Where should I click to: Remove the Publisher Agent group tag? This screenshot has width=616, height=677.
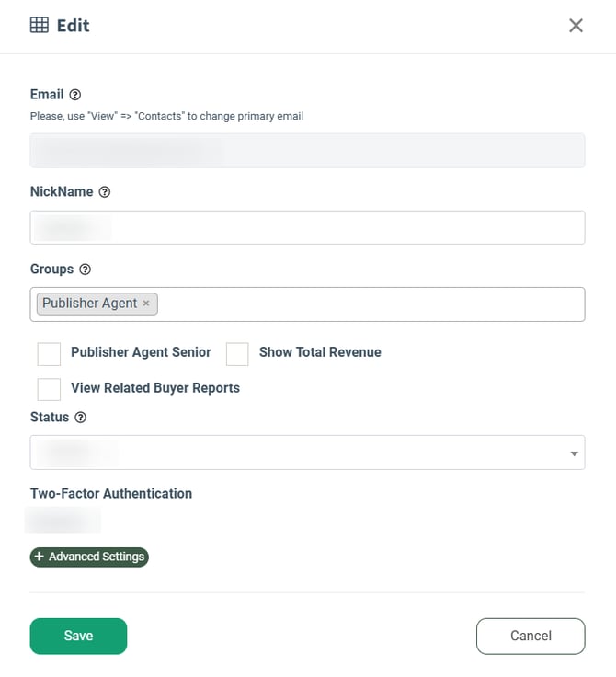(146, 304)
